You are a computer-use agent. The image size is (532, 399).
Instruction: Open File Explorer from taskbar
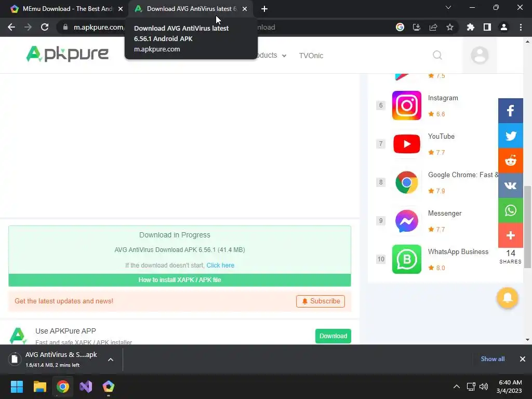(x=39, y=387)
